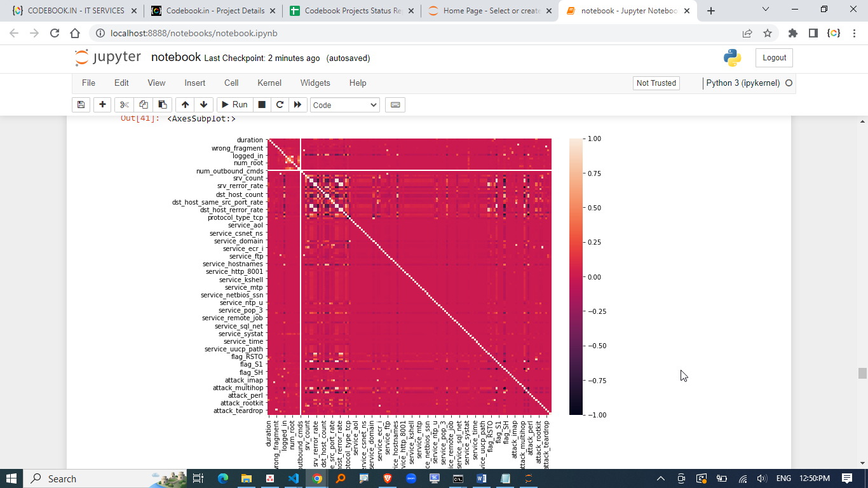The width and height of the screenshot is (868, 488).
Task: Switch to Codebook Projects Status tab
Action: (x=351, y=11)
